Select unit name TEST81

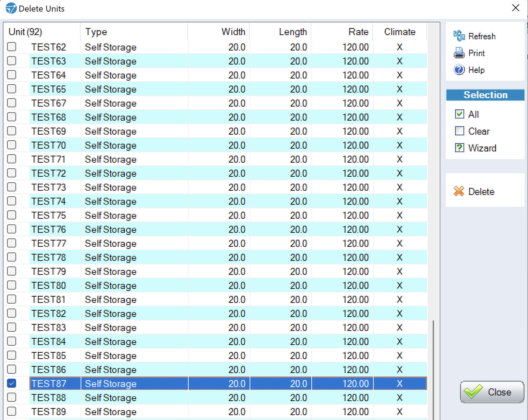pyautogui.click(x=48, y=299)
